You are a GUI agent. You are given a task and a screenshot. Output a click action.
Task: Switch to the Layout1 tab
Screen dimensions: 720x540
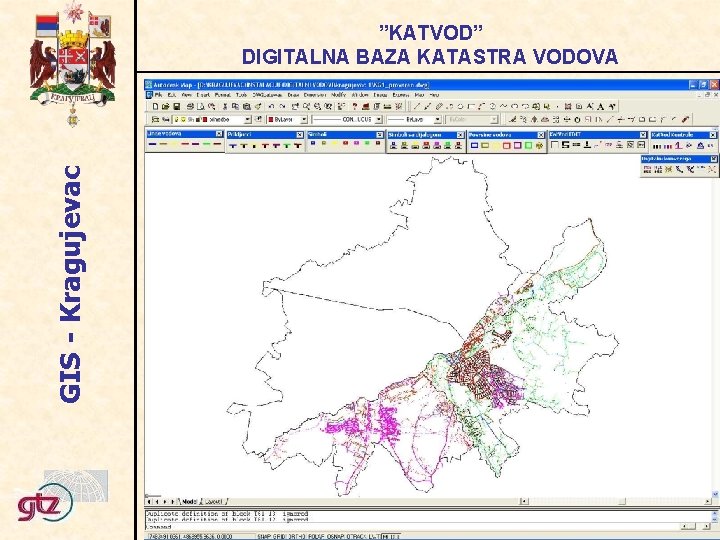214,501
